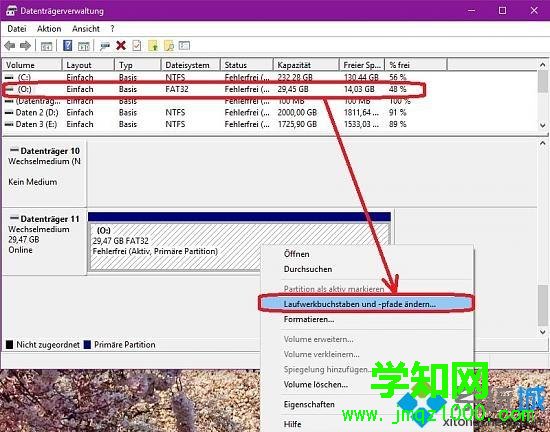The width and height of the screenshot is (550, 432).
Task: Choose Volume löschen... in the context menu
Action: (x=316, y=384)
